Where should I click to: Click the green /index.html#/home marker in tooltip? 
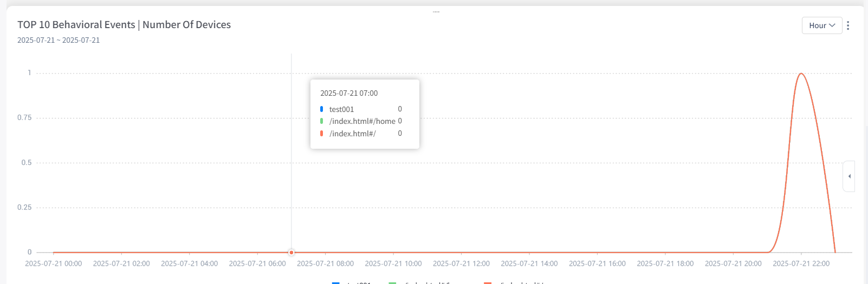click(x=321, y=121)
